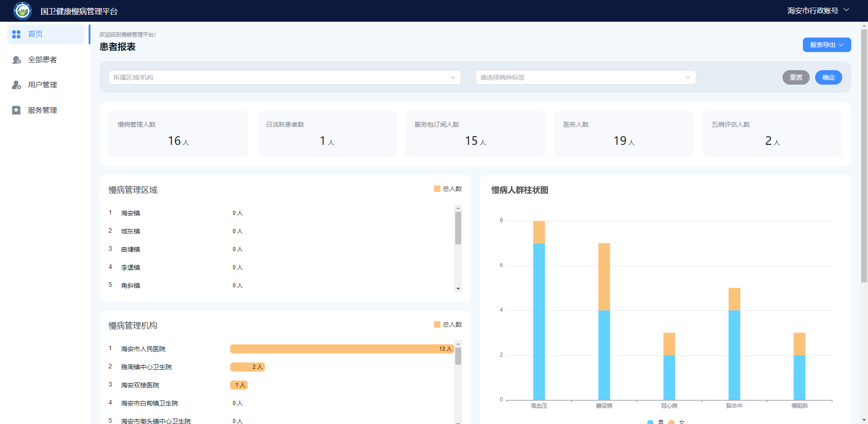This screenshot has height=424, width=868.
Task: Click region list scroll-up arrow
Action: (458, 208)
